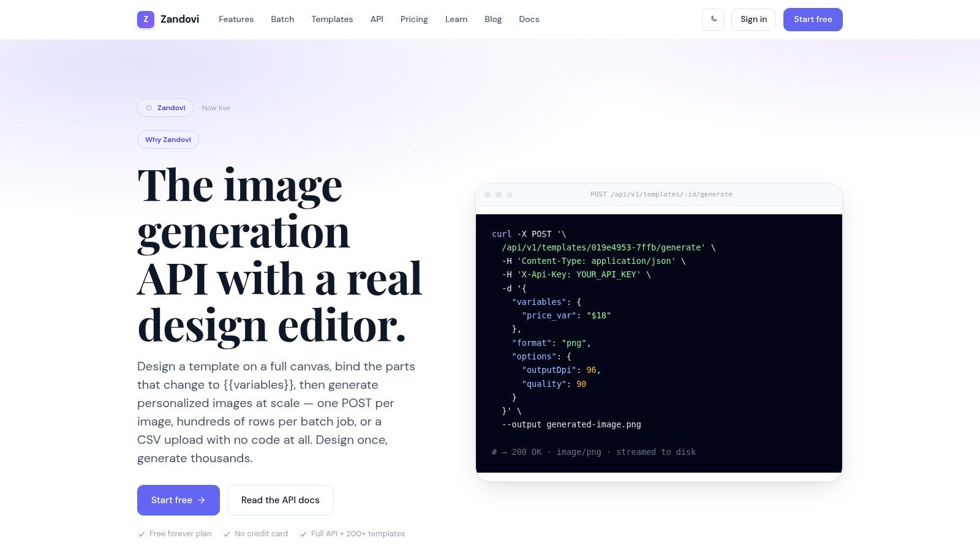
Task: Click the Why Zandovi pill
Action: click(x=168, y=140)
